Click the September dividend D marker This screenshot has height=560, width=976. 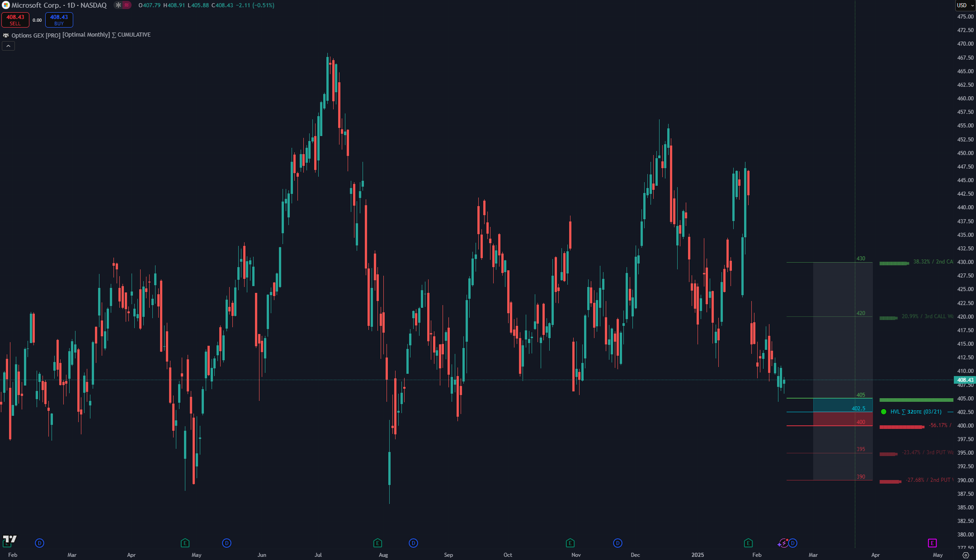click(x=413, y=543)
